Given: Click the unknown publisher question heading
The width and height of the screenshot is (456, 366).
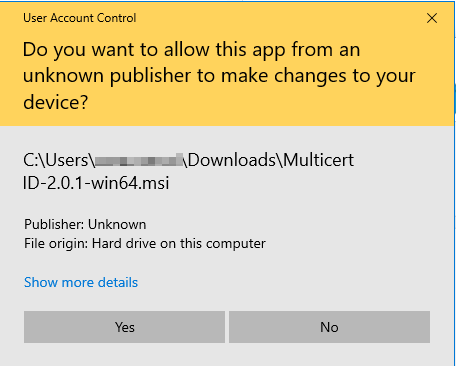Looking at the screenshot, I should pos(219,75).
